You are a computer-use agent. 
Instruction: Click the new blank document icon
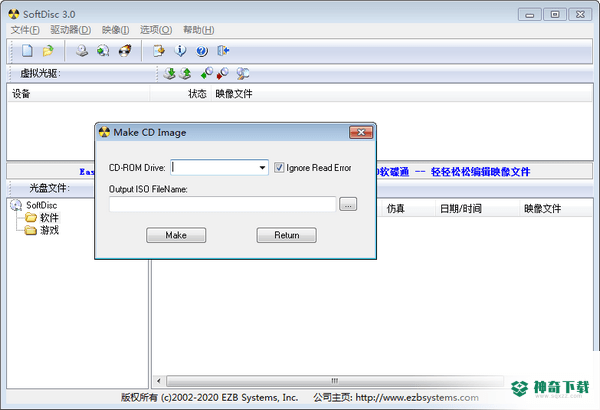point(27,51)
